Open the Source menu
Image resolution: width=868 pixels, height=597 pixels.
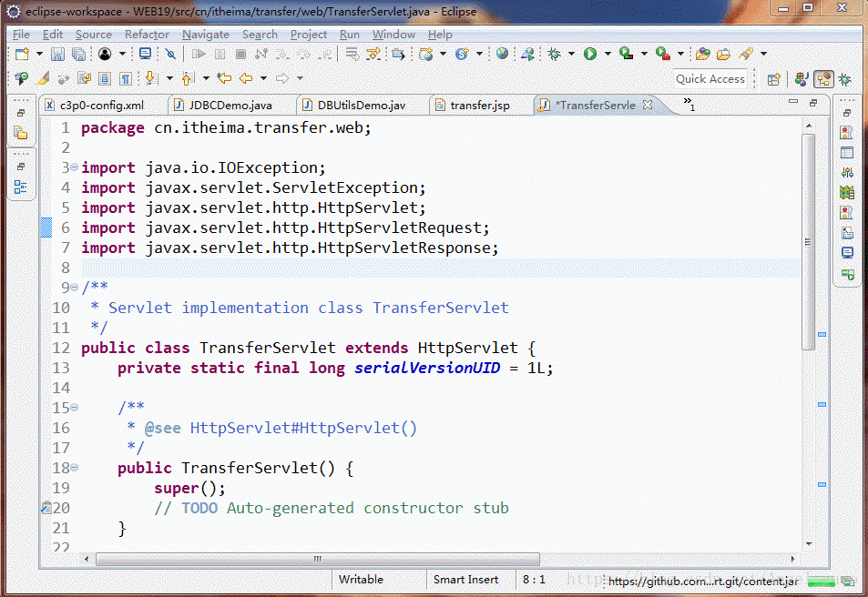point(93,35)
